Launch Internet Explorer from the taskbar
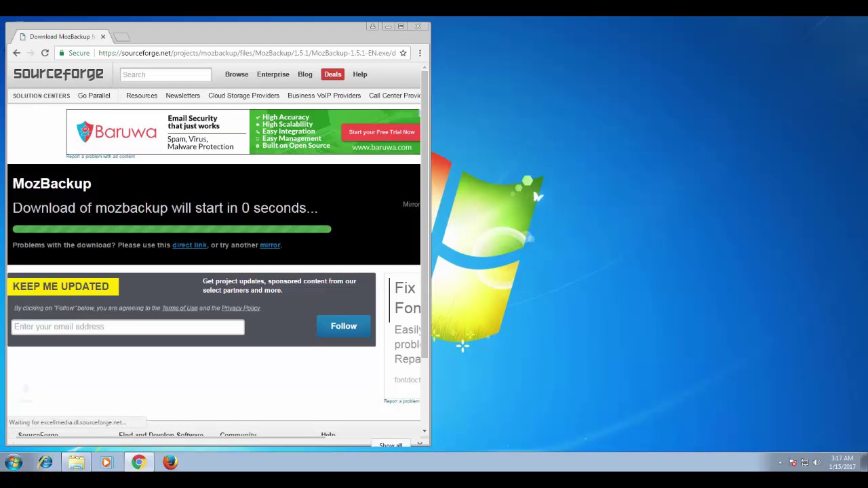This screenshot has height=488, width=868. (45, 462)
